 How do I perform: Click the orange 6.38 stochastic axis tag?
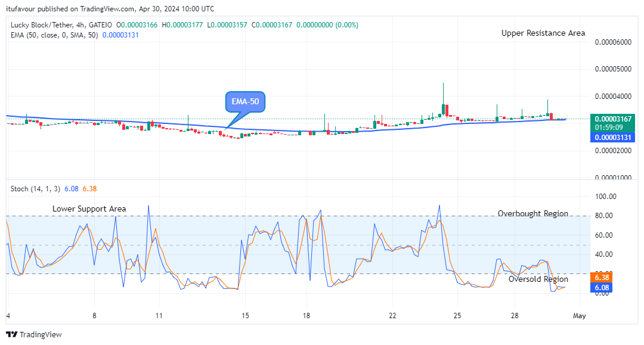click(602, 278)
